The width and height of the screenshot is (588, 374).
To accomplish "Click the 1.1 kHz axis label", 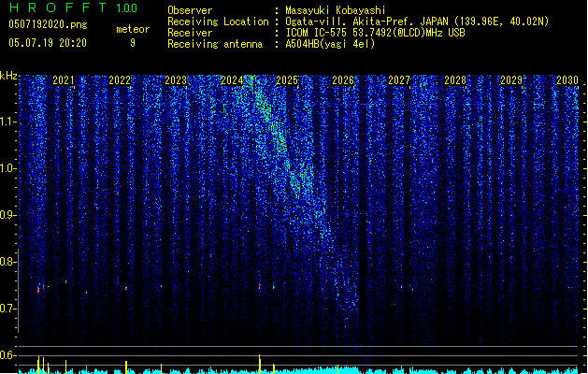I will click(7, 122).
